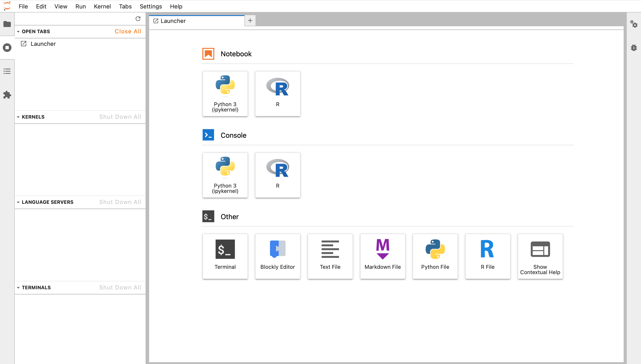Open the Property Inspector gears icon
This screenshot has width=641, height=364.
coord(633,24)
